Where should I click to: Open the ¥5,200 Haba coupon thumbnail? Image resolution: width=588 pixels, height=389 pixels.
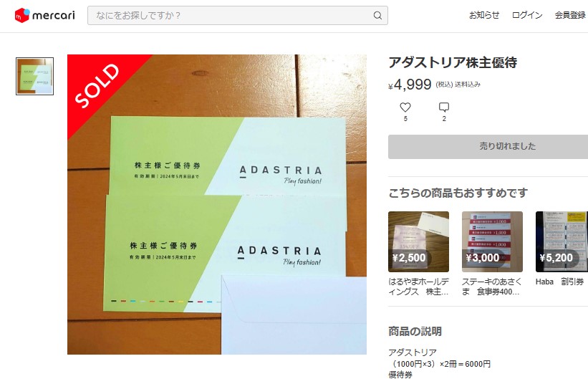tap(562, 241)
